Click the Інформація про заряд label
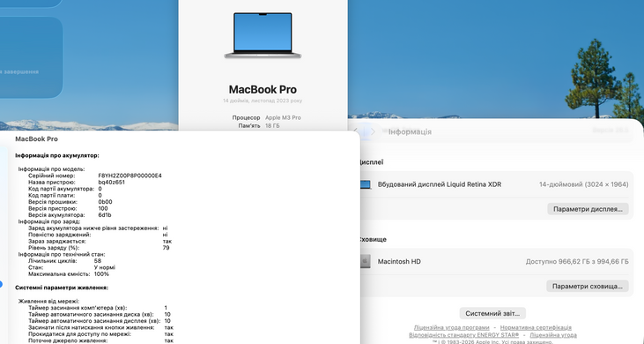The height and width of the screenshot is (344, 644). 49,221
